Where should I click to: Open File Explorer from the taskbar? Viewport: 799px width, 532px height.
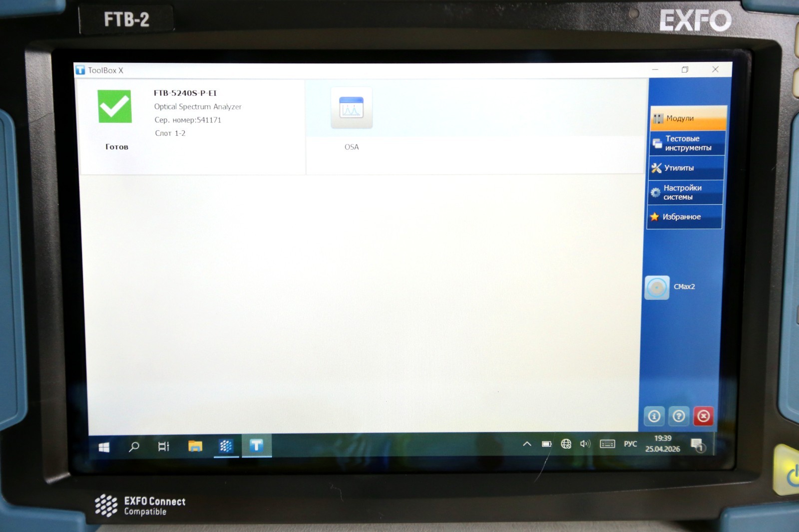[195, 446]
